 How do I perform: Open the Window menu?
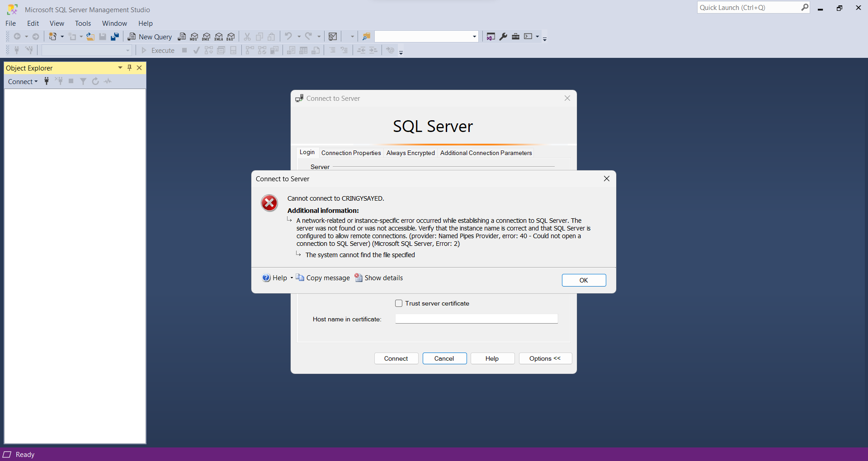point(114,23)
